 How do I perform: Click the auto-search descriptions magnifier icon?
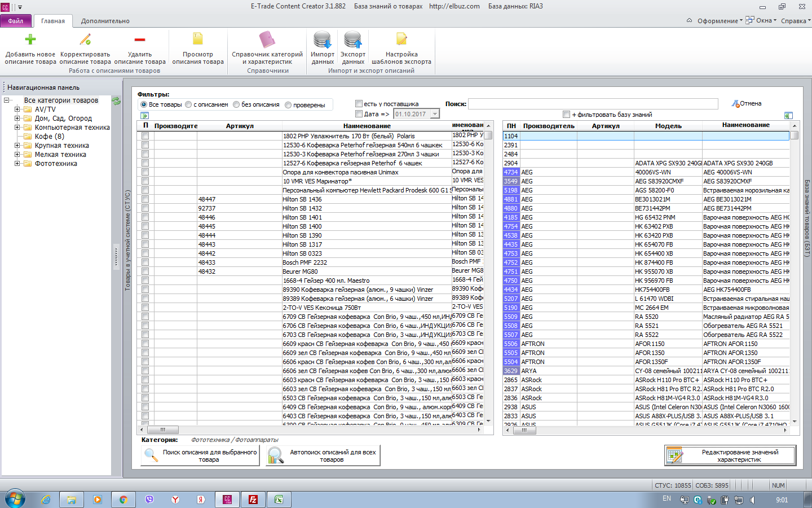click(x=275, y=455)
